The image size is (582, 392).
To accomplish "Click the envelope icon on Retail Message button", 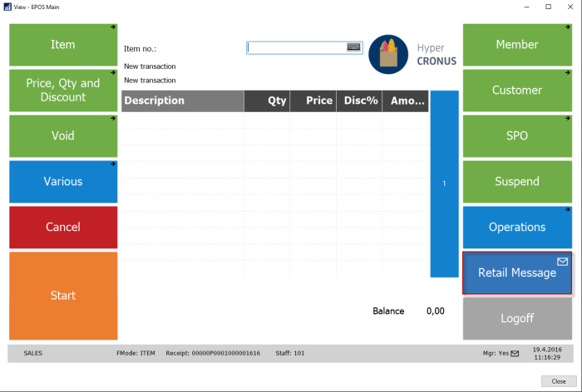I will (x=562, y=262).
